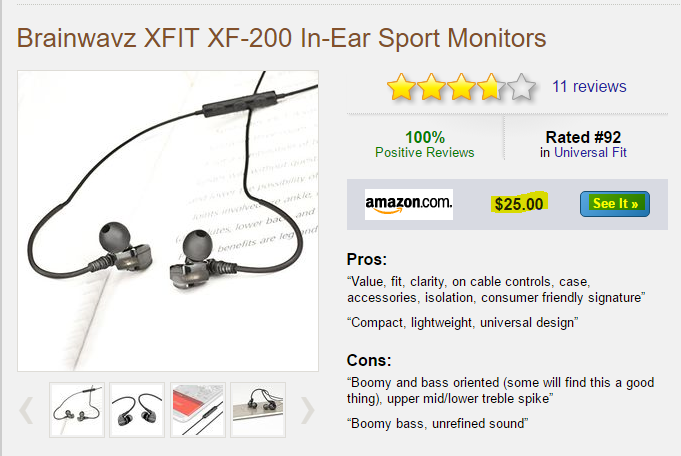Click the $25.00 price
The width and height of the screenshot is (681, 456).
(x=519, y=204)
